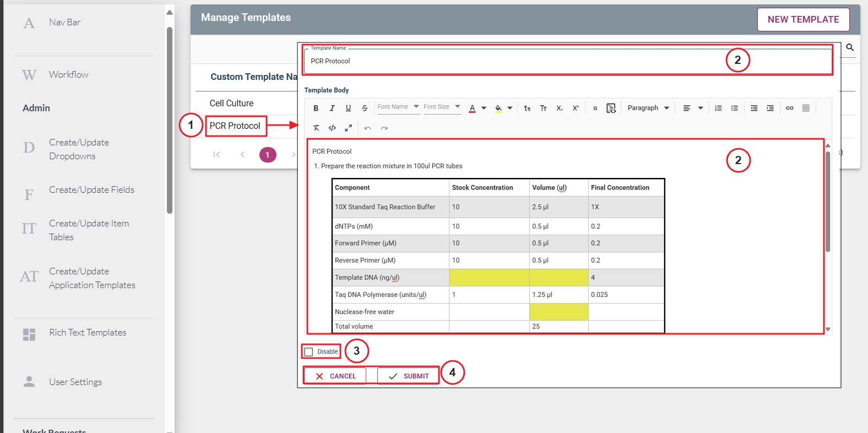Click the numbered list icon

pos(718,109)
